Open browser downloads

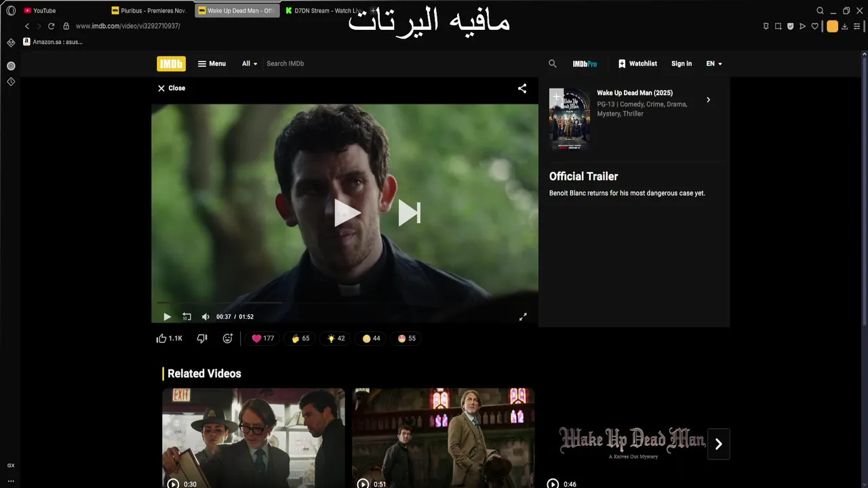pos(845,26)
